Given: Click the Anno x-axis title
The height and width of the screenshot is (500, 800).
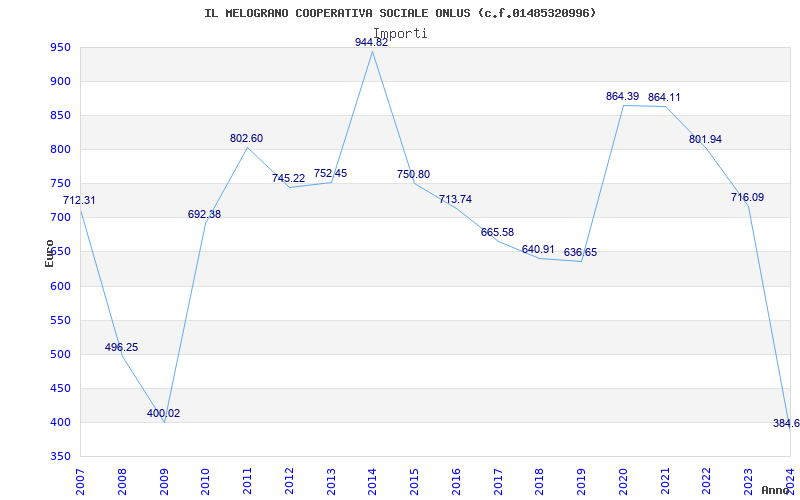Looking at the screenshot, I should point(776,490).
